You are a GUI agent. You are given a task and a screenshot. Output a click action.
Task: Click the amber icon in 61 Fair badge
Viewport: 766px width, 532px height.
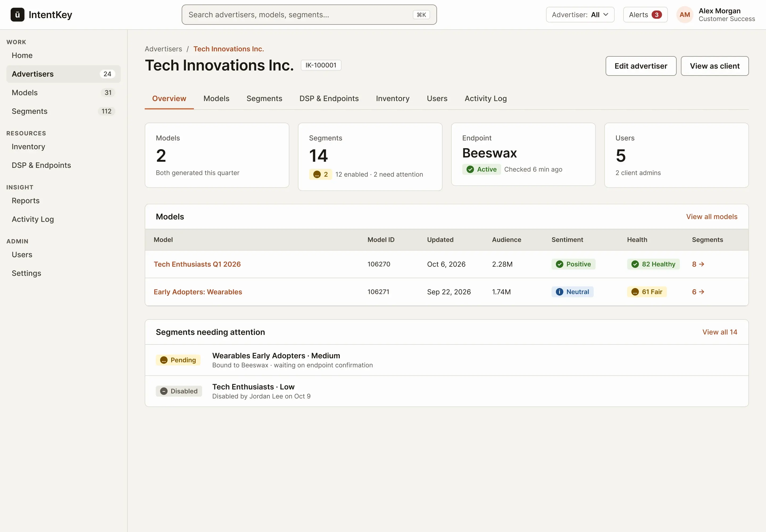coord(635,292)
